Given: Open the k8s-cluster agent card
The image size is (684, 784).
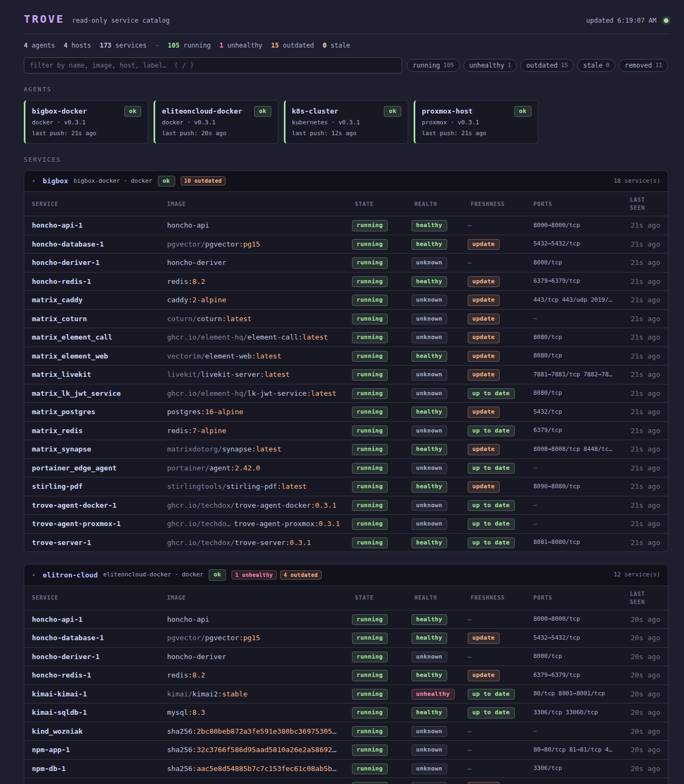Looking at the screenshot, I should [x=346, y=122].
